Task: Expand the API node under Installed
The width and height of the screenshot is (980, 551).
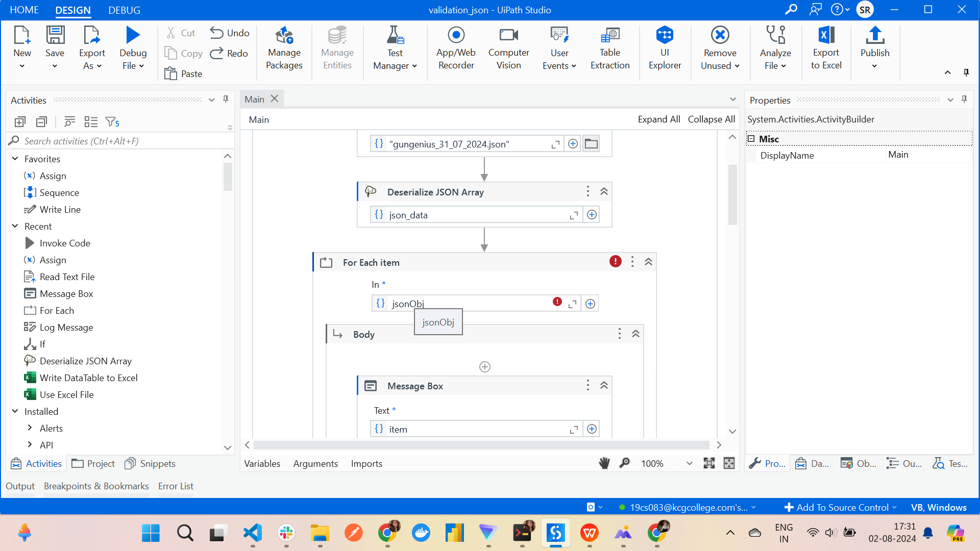Action: click(29, 445)
